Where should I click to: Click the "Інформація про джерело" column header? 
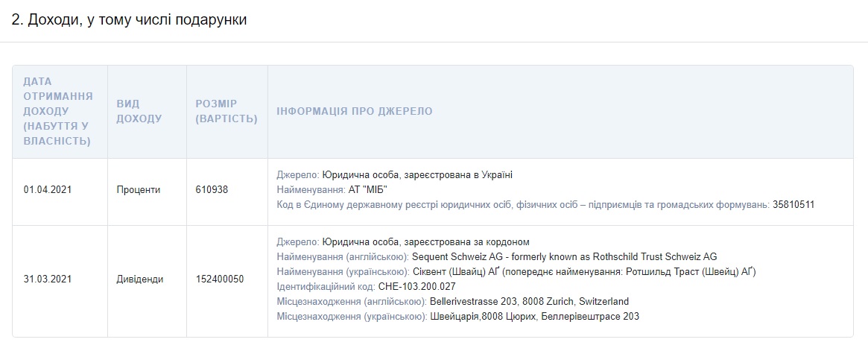click(354, 111)
